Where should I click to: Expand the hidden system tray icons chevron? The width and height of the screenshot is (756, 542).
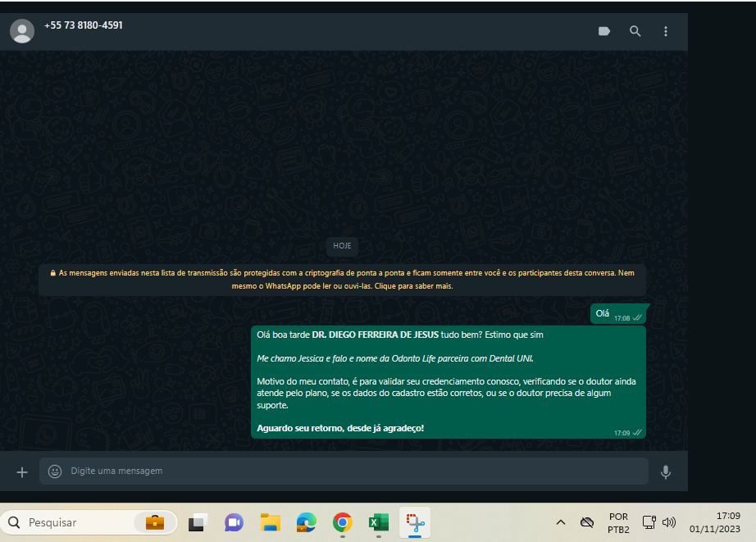click(x=561, y=522)
